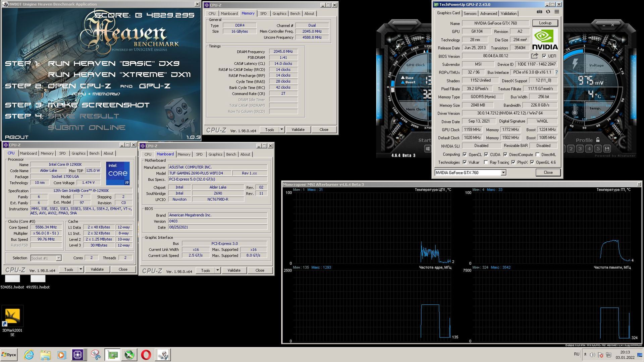The height and width of the screenshot is (362, 644).
Task: Click the BIOS save/export arrow icon in GPU-Z
Action: 535,56
